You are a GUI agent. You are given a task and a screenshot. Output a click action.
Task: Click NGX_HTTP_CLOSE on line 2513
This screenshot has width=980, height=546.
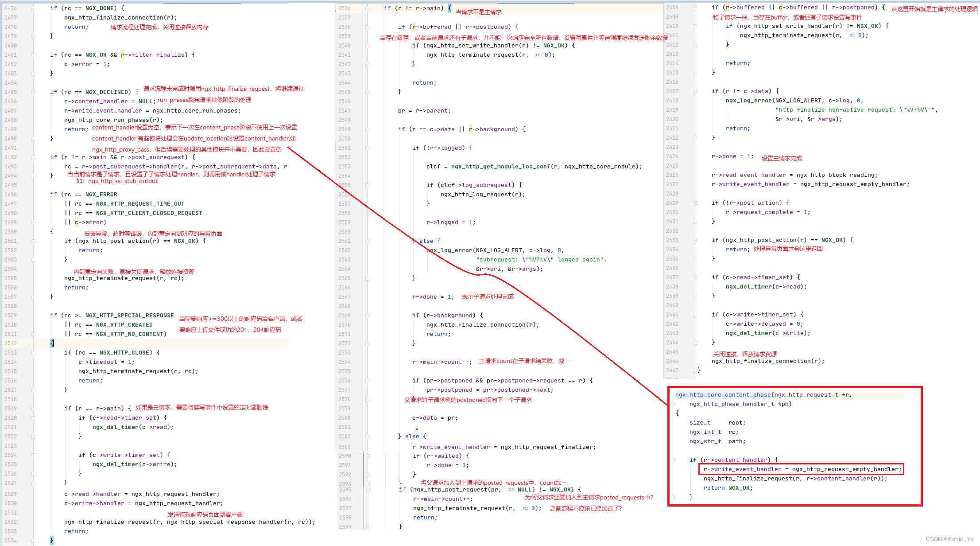point(124,353)
